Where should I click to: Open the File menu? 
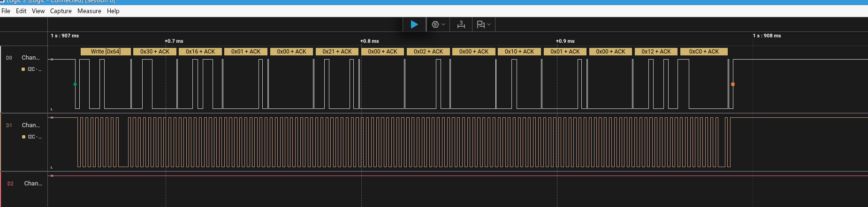pos(6,11)
